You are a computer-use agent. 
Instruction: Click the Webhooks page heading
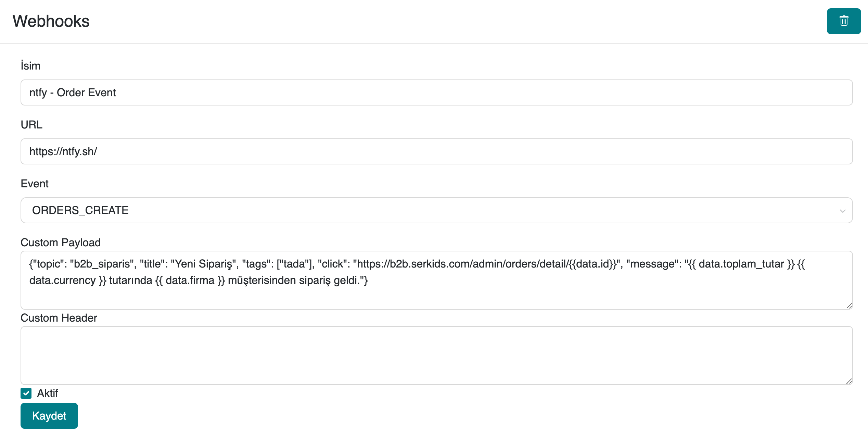(51, 21)
